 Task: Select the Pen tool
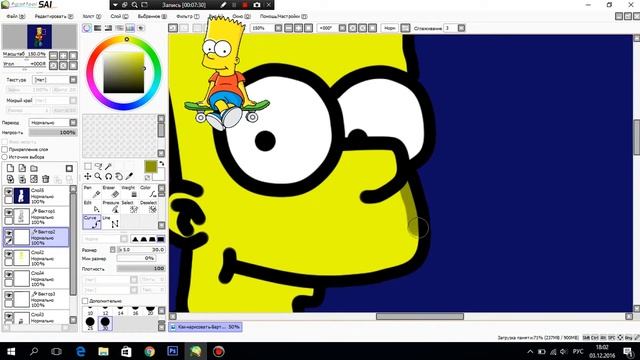click(x=92, y=192)
